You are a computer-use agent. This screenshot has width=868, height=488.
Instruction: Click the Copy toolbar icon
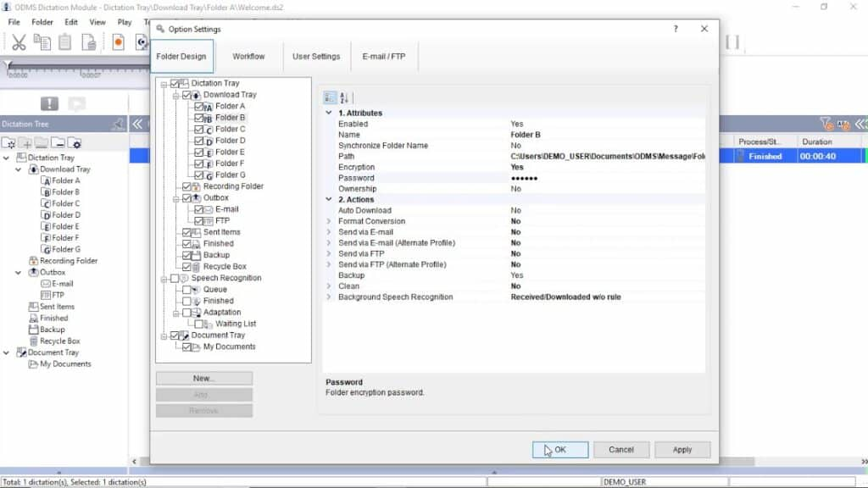click(x=42, y=42)
